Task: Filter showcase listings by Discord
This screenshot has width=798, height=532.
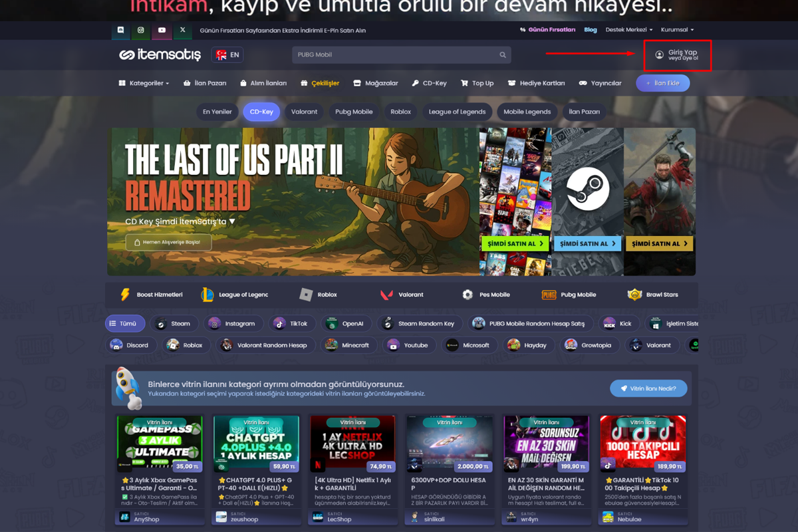Action: (131, 345)
